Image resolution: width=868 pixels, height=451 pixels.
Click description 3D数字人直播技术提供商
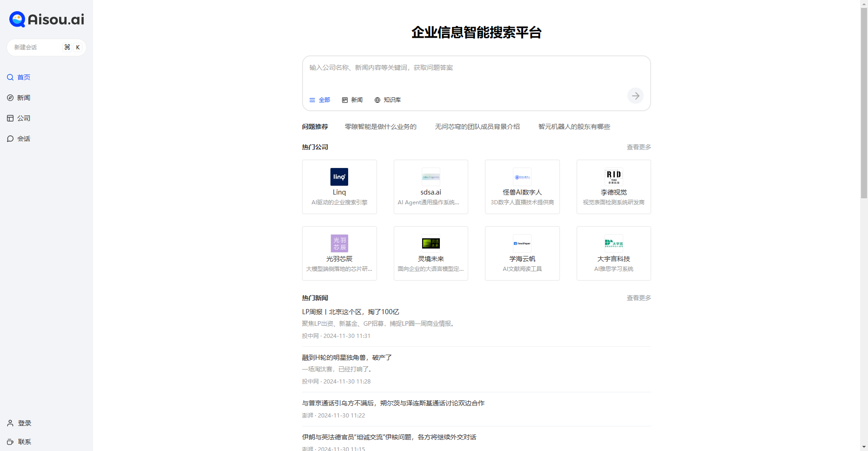522,202
